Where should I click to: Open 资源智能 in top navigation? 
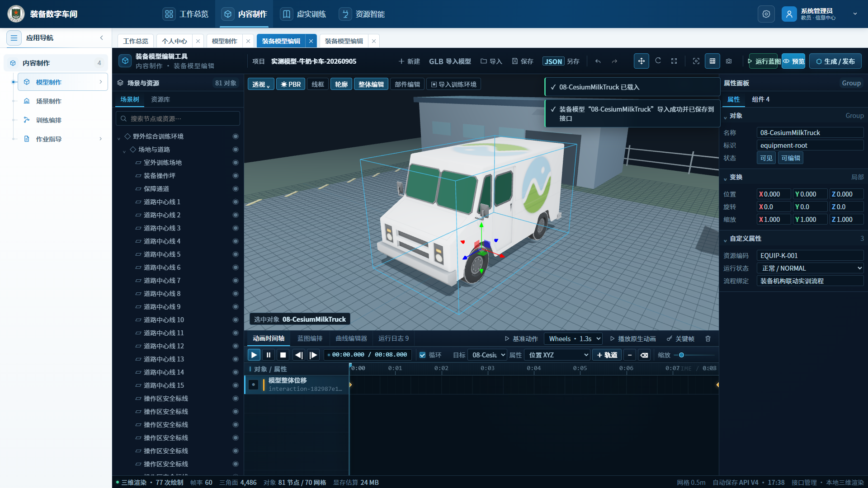(x=363, y=14)
